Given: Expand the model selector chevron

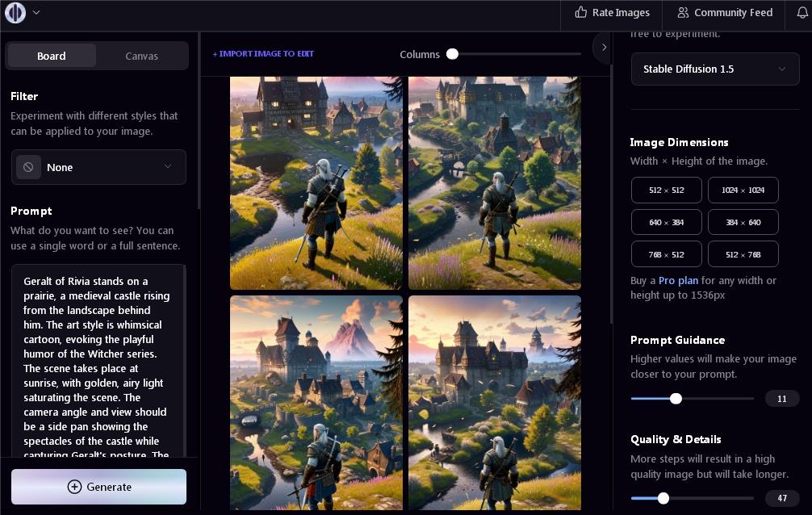Looking at the screenshot, I should click(x=782, y=69).
